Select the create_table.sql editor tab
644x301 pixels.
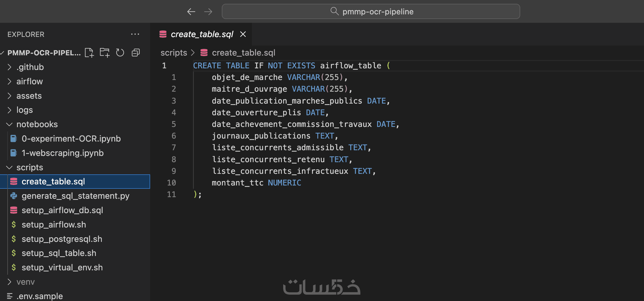pos(202,34)
